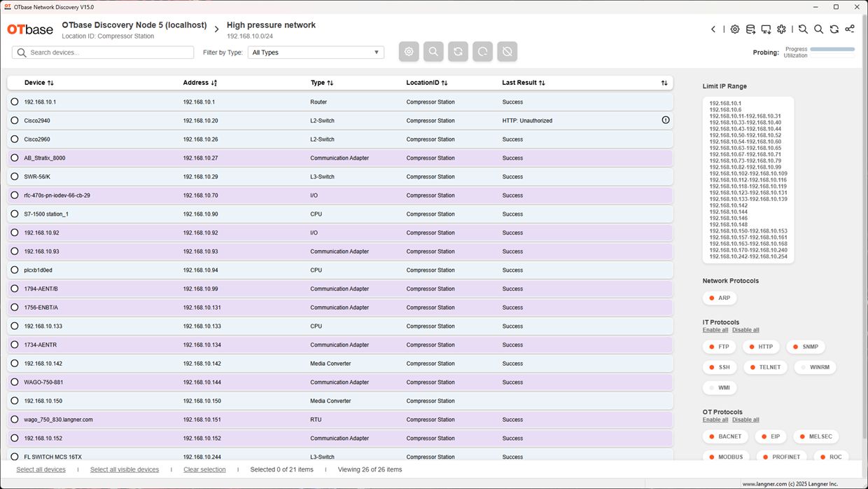Image resolution: width=868 pixels, height=489 pixels.
Task: Enable the WMI protocol chip
Action: pyautogui.click(x=720, y=387)
